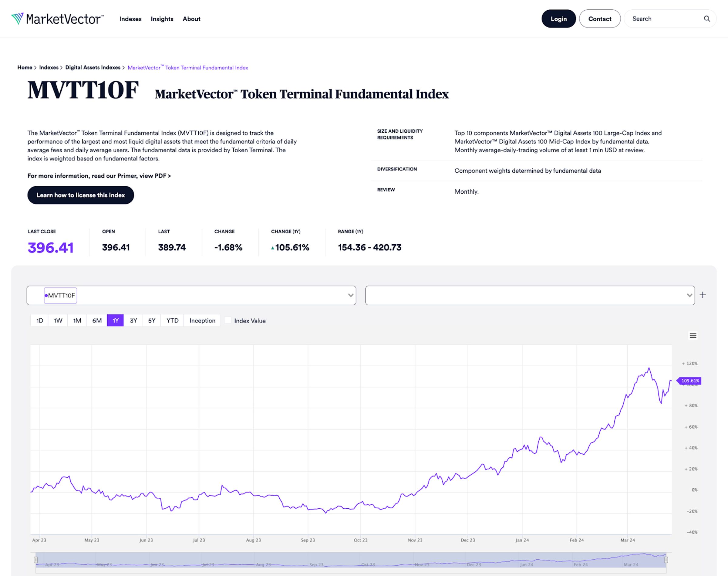Screen dimensions: 728x576
Task: Click Learn how to license this index
Action: tap(81, 195)
